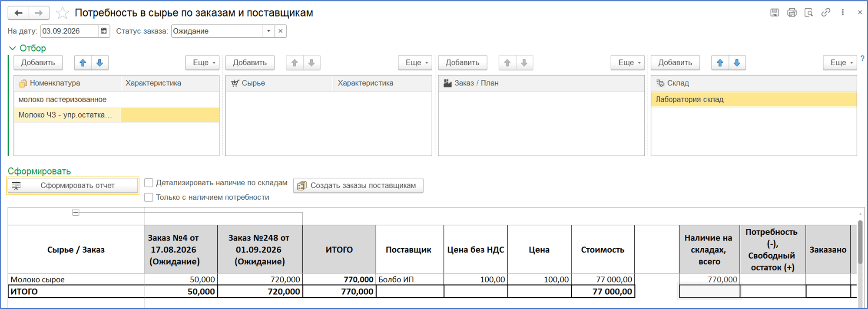Open the print preview icon

coord(808,13)
